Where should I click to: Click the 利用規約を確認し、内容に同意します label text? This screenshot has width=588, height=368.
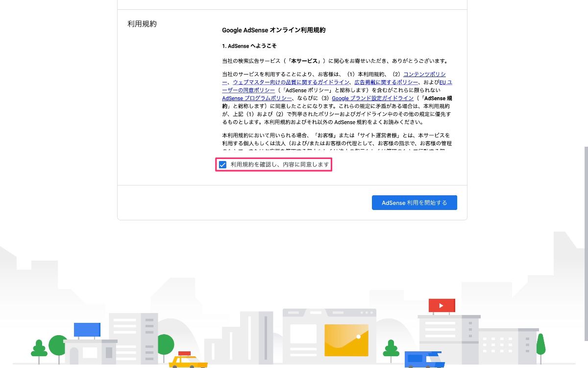pos(280,164)
